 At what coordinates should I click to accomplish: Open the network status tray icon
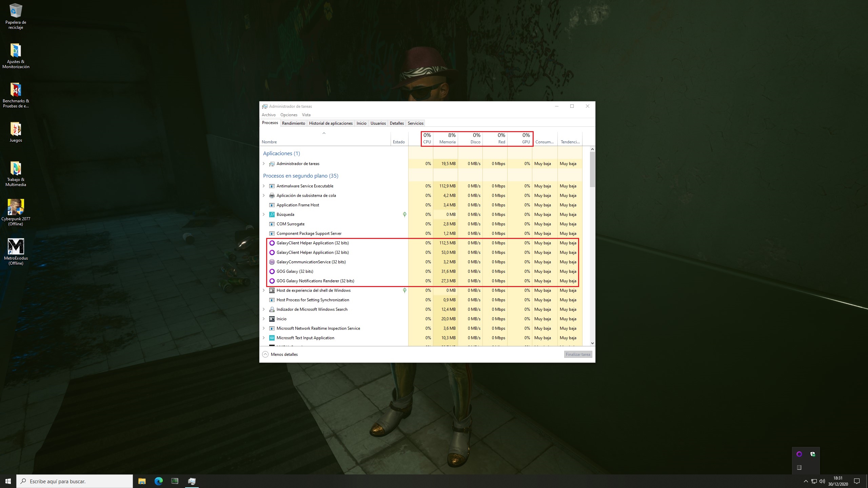pyautogui.click(x=814, y=481)
